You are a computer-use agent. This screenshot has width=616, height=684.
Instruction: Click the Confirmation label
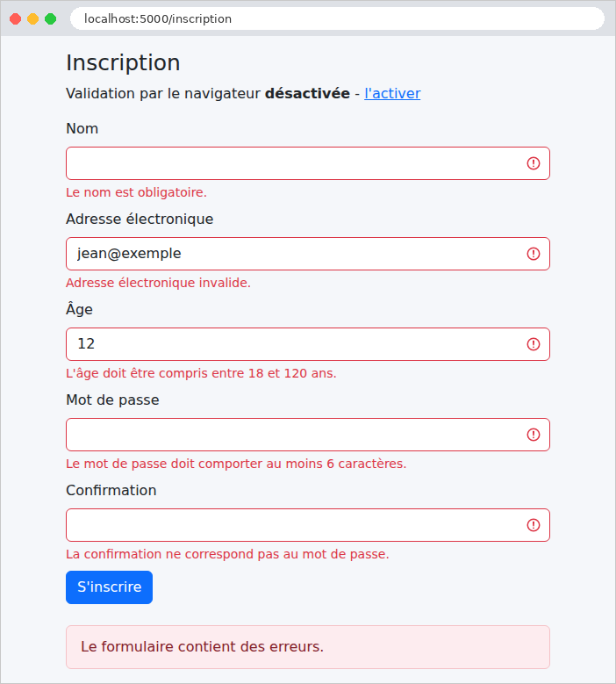click(x=111, y=490)
